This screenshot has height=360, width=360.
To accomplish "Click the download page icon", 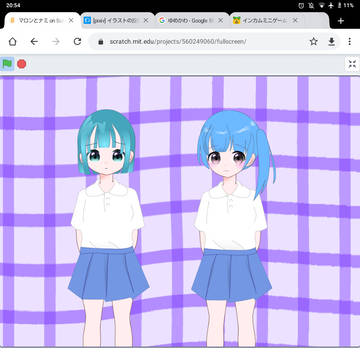I will [331, 42].
